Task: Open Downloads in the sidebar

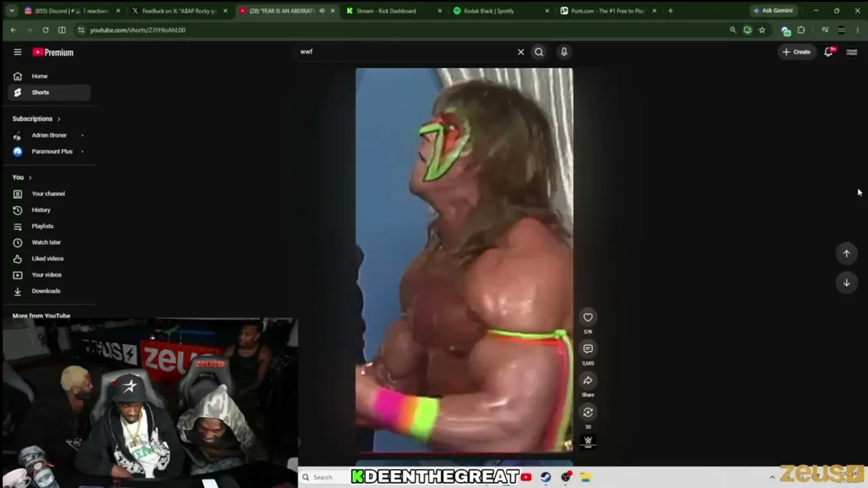Action: tap(49, 291)
